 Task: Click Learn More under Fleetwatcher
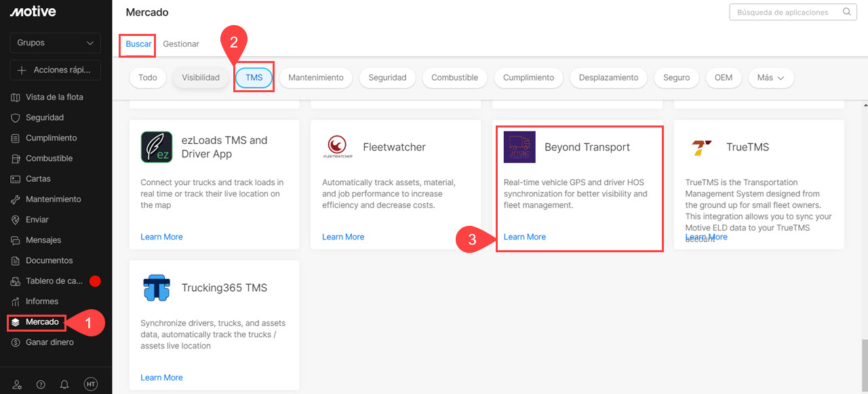coord(343,237)
